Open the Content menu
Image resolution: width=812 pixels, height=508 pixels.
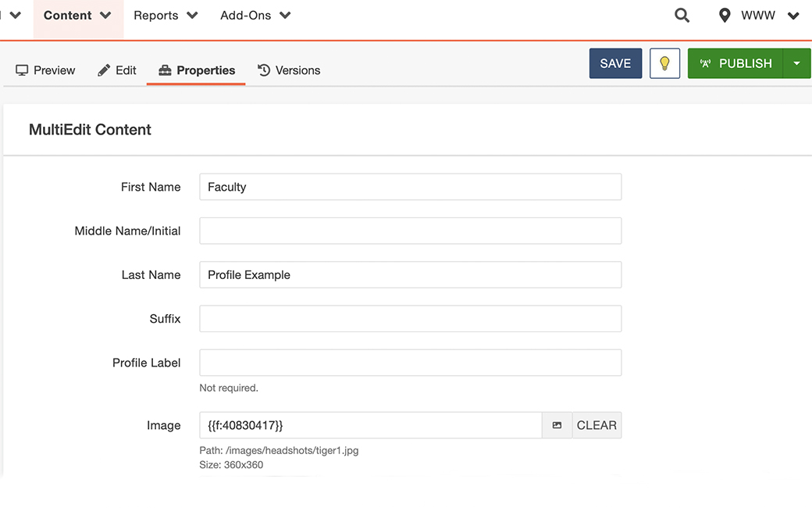(77, 16)
